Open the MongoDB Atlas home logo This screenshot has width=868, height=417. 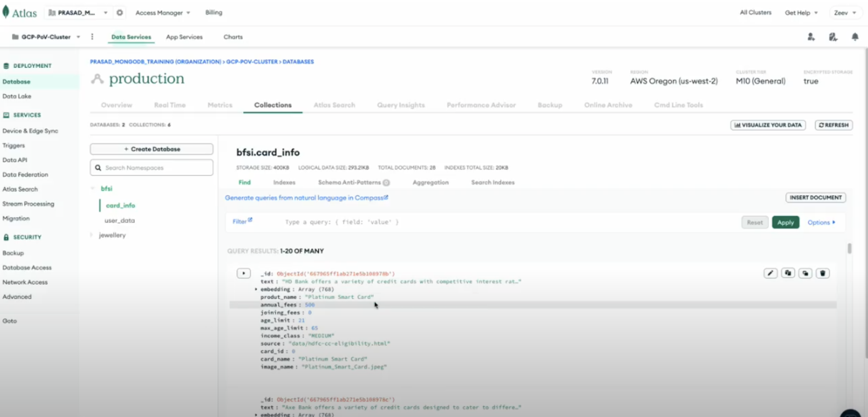(x=19, y=12)
